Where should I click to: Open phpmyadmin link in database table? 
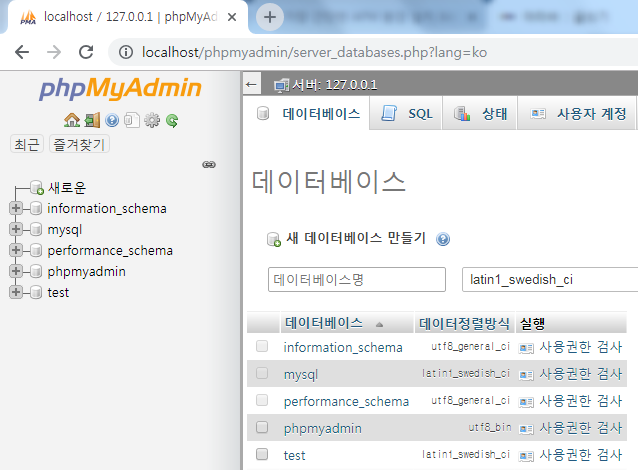[x=323, y=428]
